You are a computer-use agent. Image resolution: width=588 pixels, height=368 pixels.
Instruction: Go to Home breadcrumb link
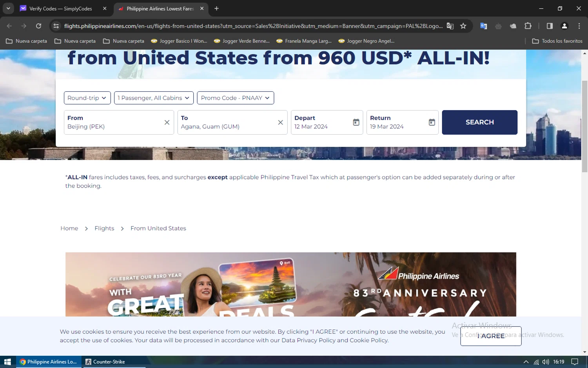coord(69,228)
